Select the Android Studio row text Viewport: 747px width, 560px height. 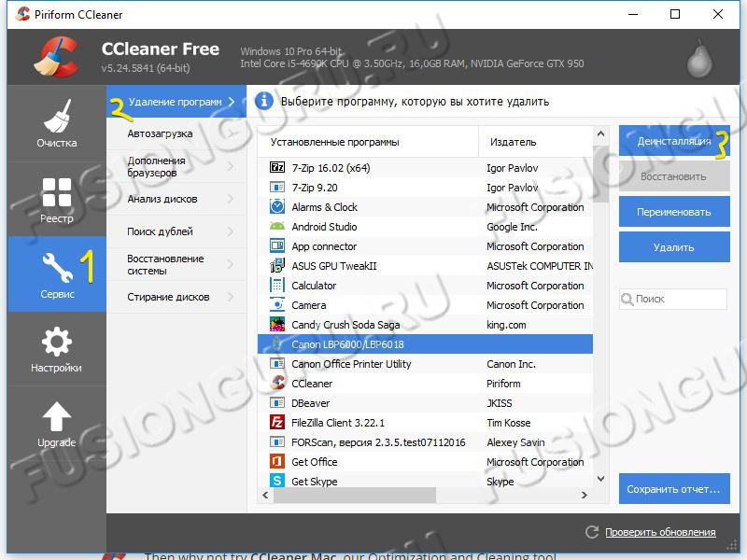[324, 227]
